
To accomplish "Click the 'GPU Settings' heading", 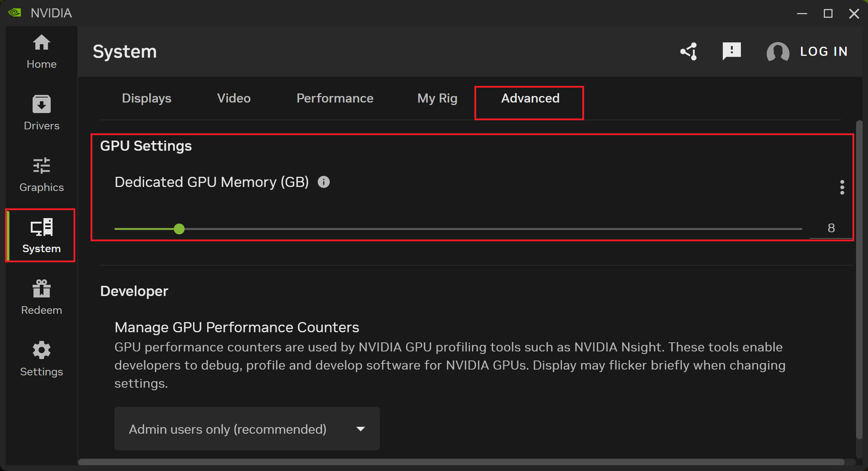I will [146, 146].
